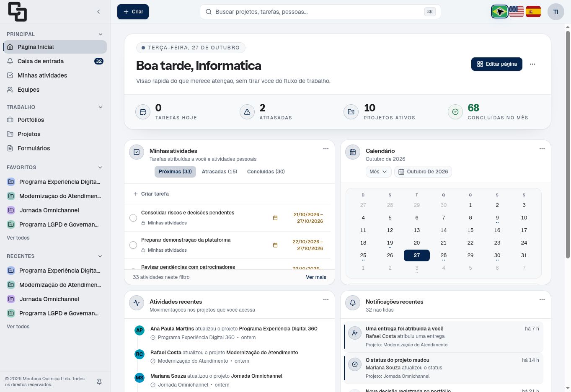
Task: Click Ver todos under Favoritos
Action: [18, 238]
